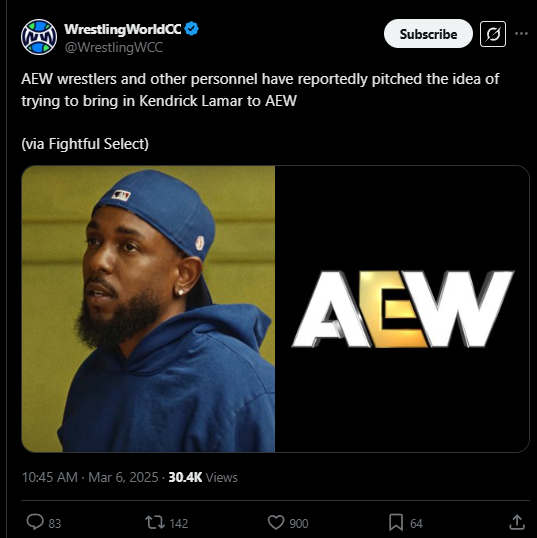The width and height of the screenshot is (537, 538).
Task: View the 30.4K Views count
Action: point(203,477)
